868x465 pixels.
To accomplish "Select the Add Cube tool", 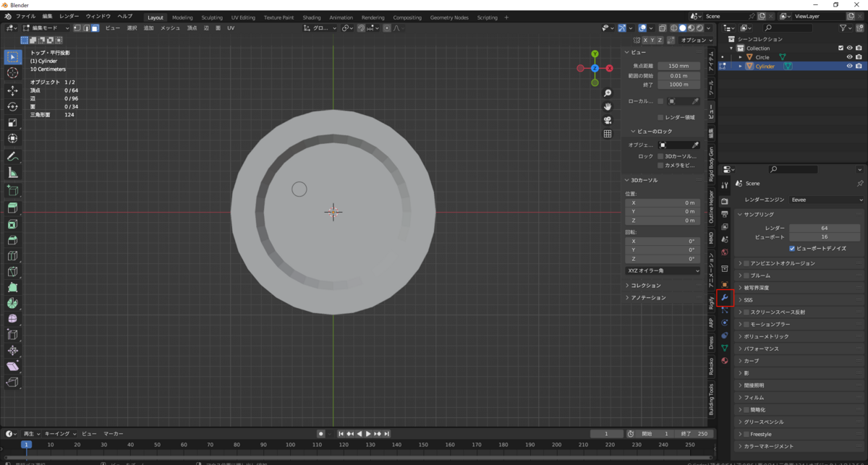I will pyautogui.click(x=12, y=190).
